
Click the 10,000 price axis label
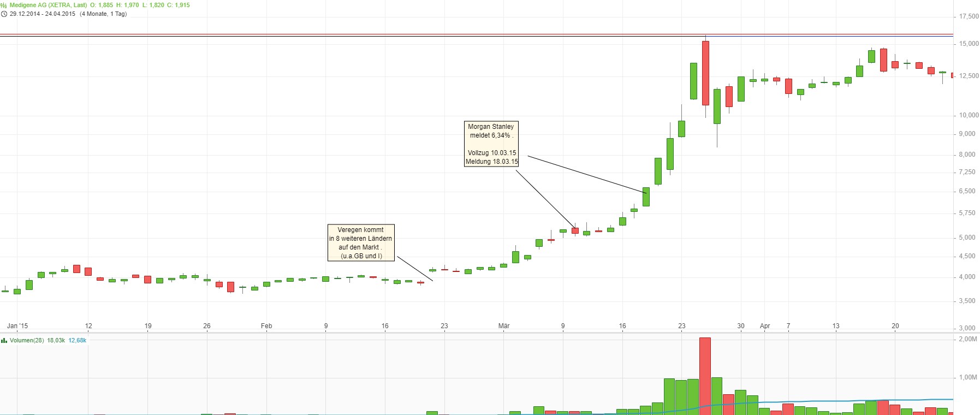point(969,115)
